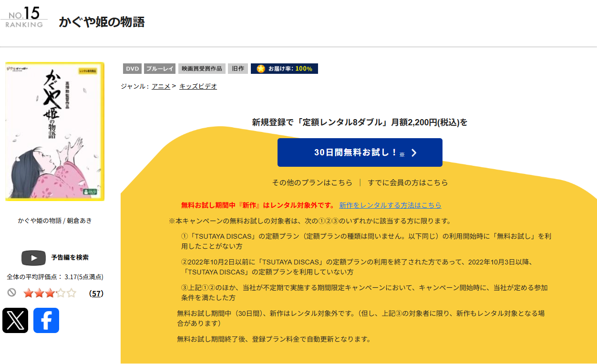
Task: Open 新作をレンタルする方法はこちら link
Action: pos(390,205)
